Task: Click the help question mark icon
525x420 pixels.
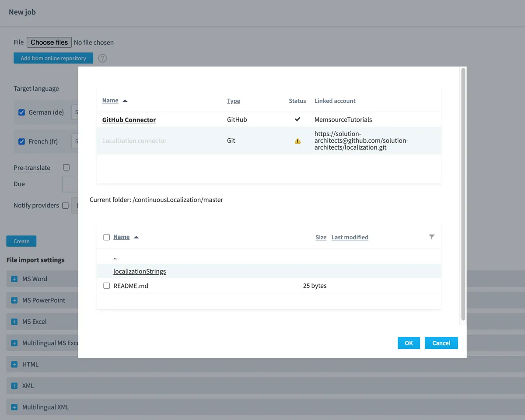Action: pos(102,58)
